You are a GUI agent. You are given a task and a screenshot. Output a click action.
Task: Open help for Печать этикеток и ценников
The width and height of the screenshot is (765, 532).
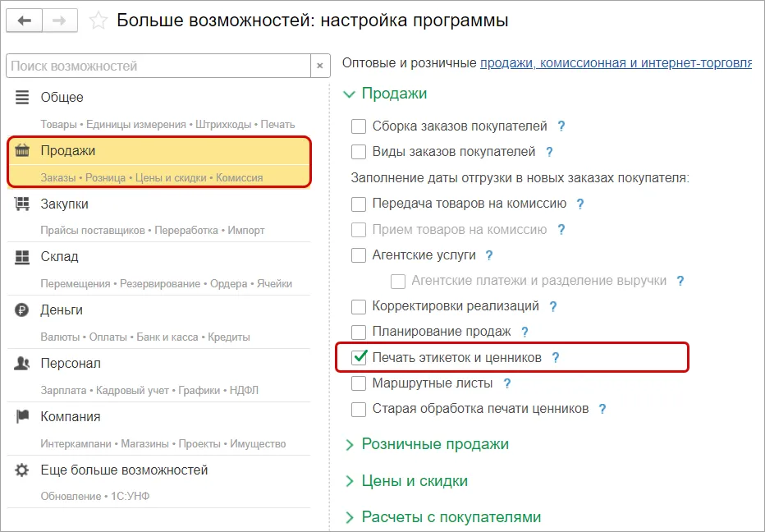[x=555, y=358]
